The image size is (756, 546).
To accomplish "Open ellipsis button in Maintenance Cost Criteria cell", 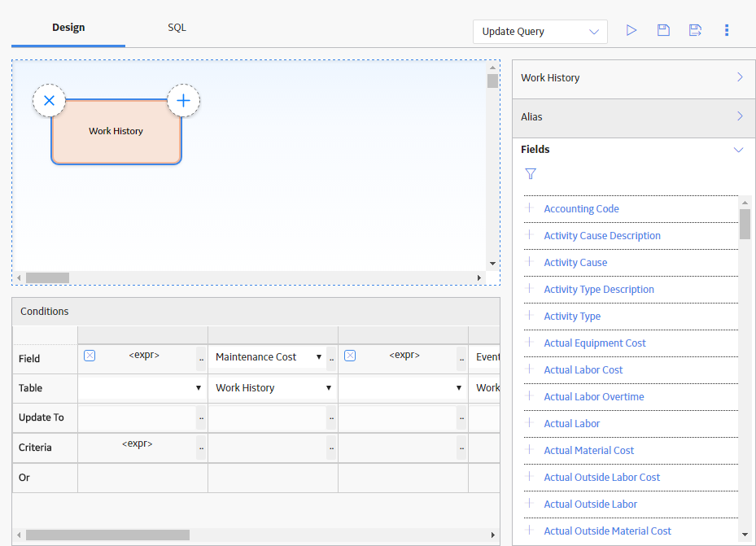I will coord(331,448).
